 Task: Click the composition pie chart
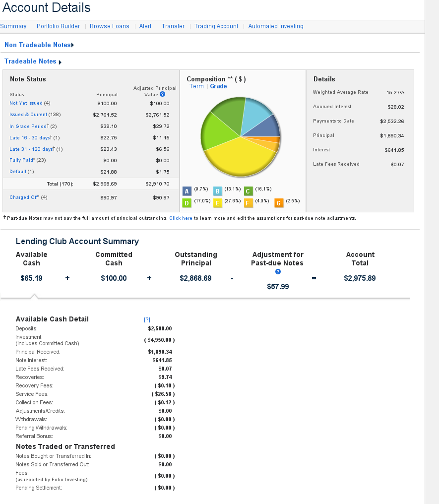[241, 137]
